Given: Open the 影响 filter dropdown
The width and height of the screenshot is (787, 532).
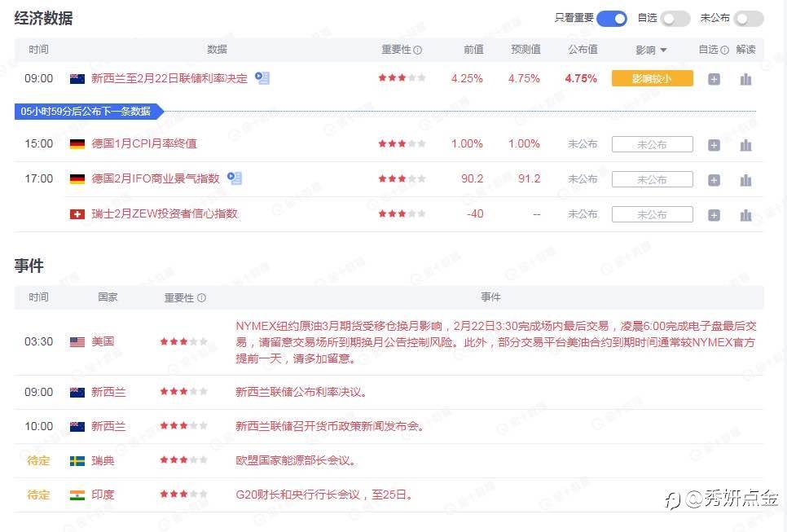Looking at the screenshot, I should 651,50.
